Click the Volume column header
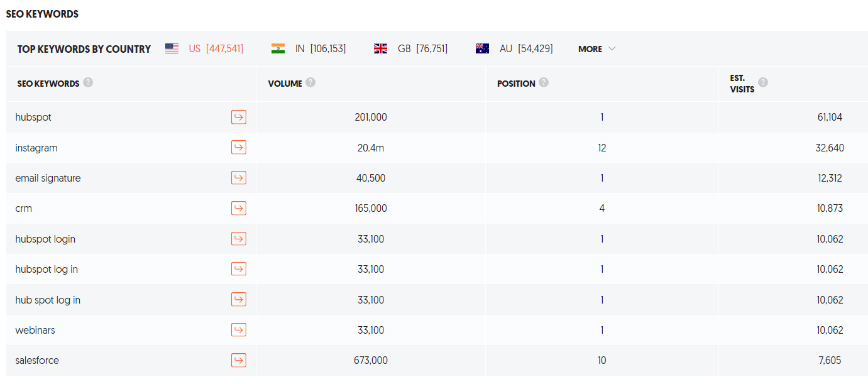Image resolution: width=868 pixels, height=384 pixels. tap(285, 83)
